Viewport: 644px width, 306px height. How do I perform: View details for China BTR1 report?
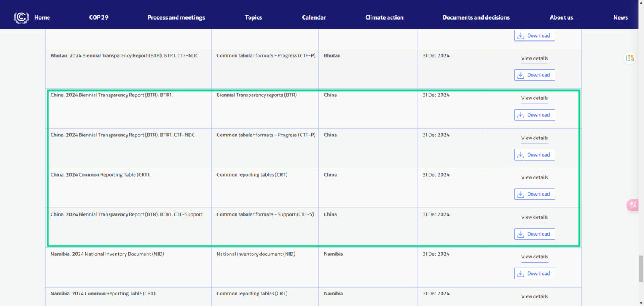[534, 98]
